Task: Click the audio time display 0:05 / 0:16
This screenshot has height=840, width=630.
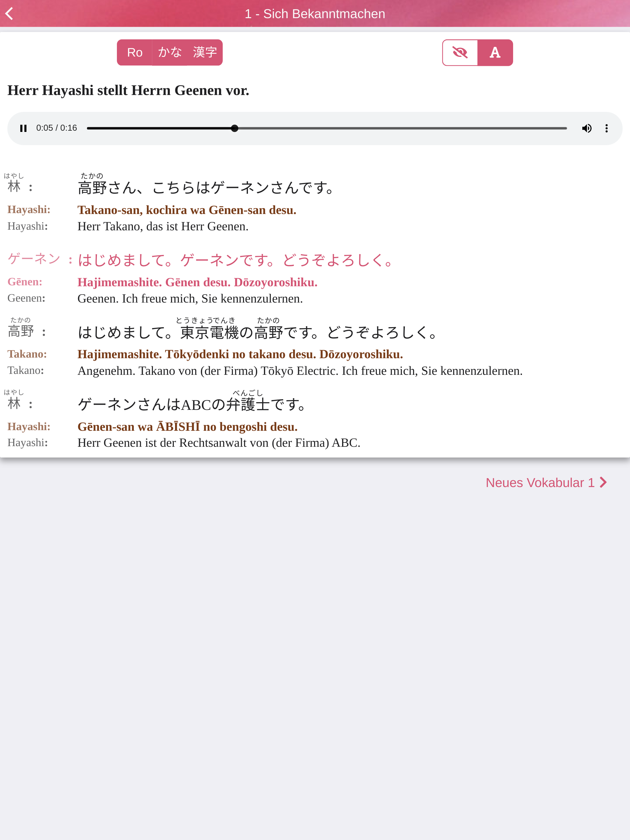Action: [x=57, y=128]
